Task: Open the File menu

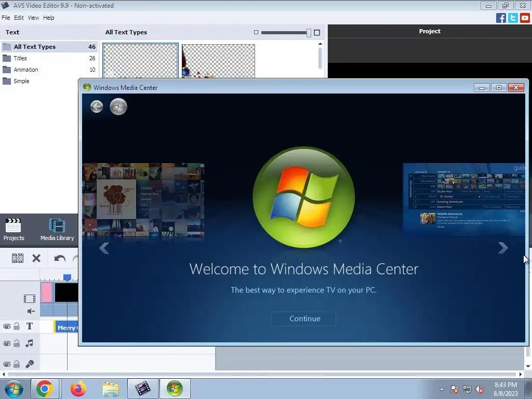Action: click(x=6, y=18)
